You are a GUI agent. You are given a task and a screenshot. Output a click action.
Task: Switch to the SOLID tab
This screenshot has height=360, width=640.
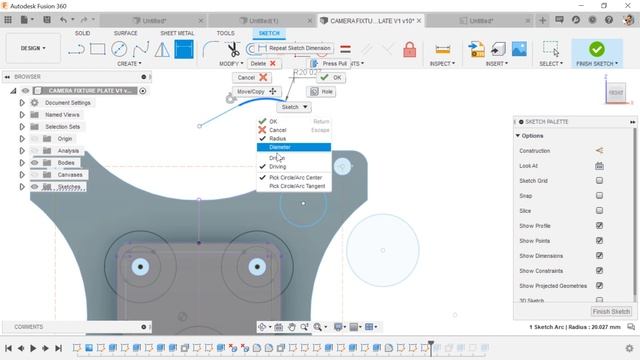(x=82, y=33)
